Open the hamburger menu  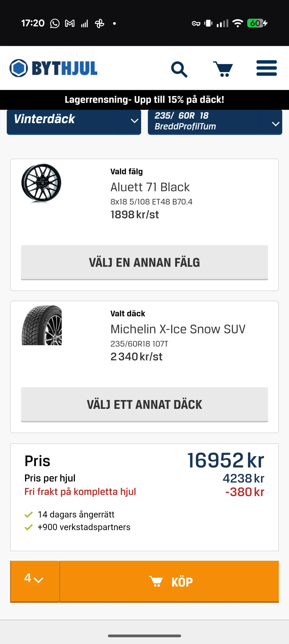point(267,68)
